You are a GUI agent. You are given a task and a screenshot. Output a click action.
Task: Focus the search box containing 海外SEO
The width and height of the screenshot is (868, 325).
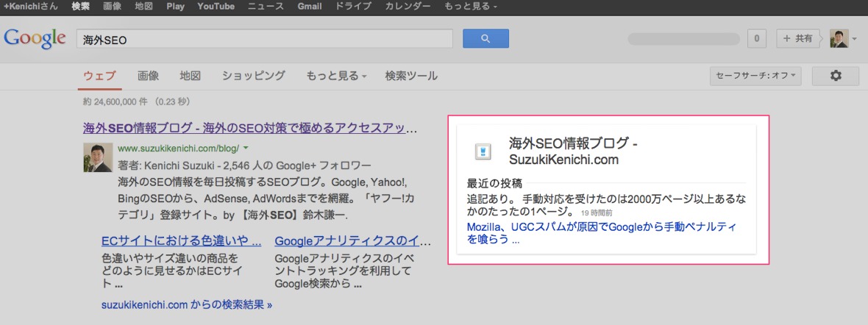pyautogui.click(x=265, y=39)
